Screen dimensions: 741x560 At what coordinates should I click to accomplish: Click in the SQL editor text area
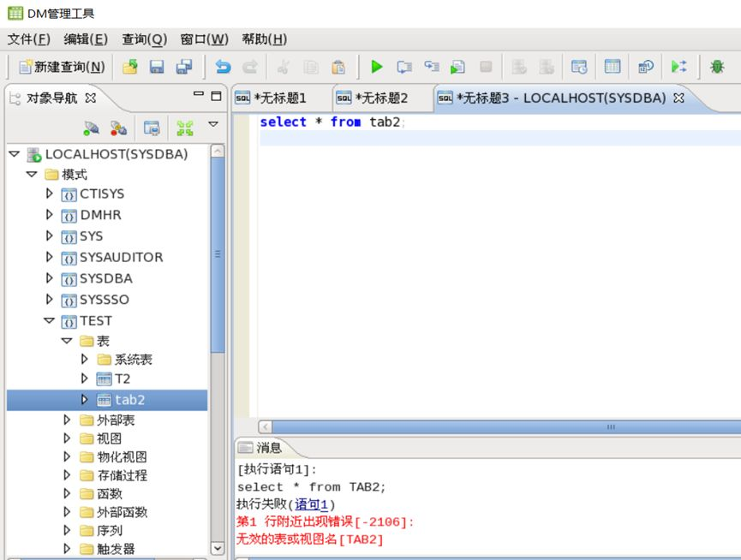(x=499, y=265)
